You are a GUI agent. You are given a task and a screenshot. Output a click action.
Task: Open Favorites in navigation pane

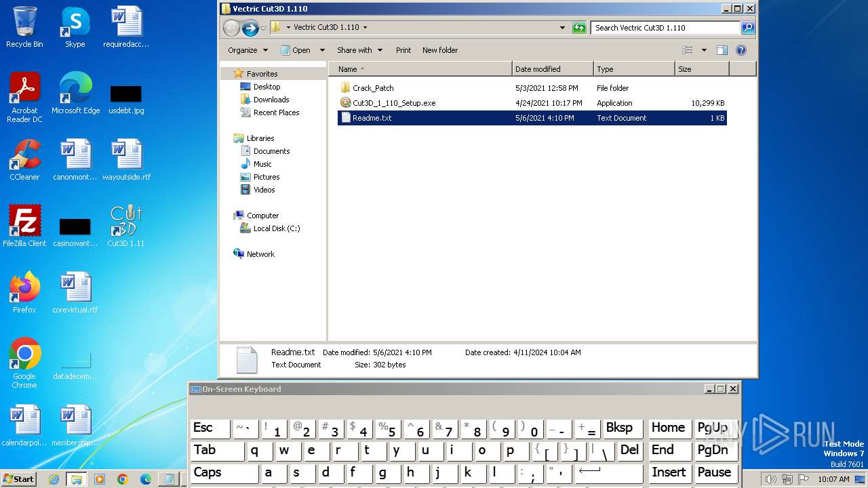(x=262, y=74)
